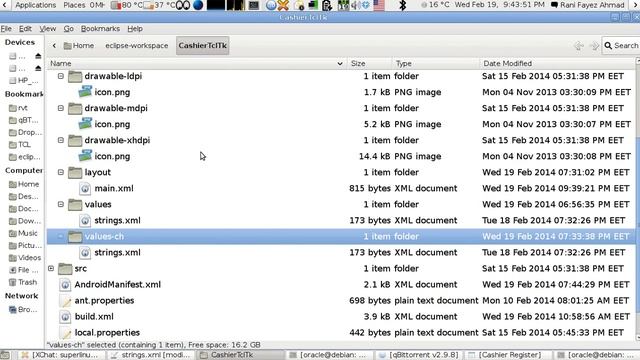Open the Edit menu
The height and width of the screenshot is (360, 640).
tap(25, 29)
